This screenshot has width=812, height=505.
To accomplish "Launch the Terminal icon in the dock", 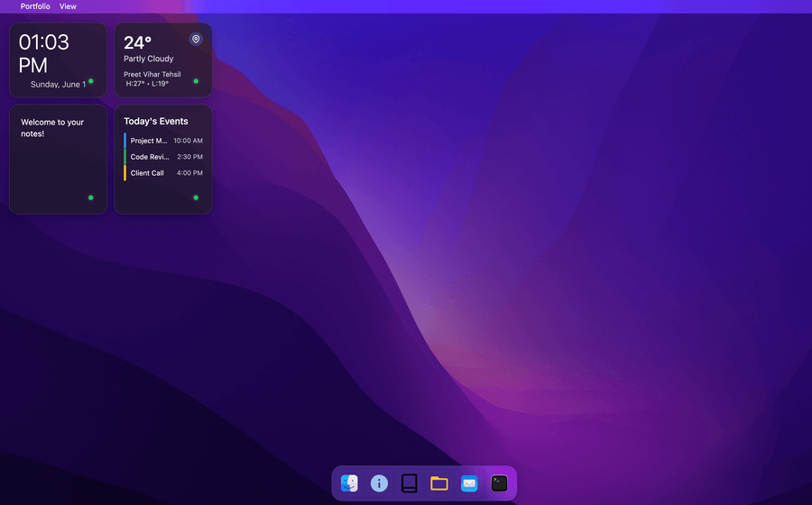I will [499, 483].
